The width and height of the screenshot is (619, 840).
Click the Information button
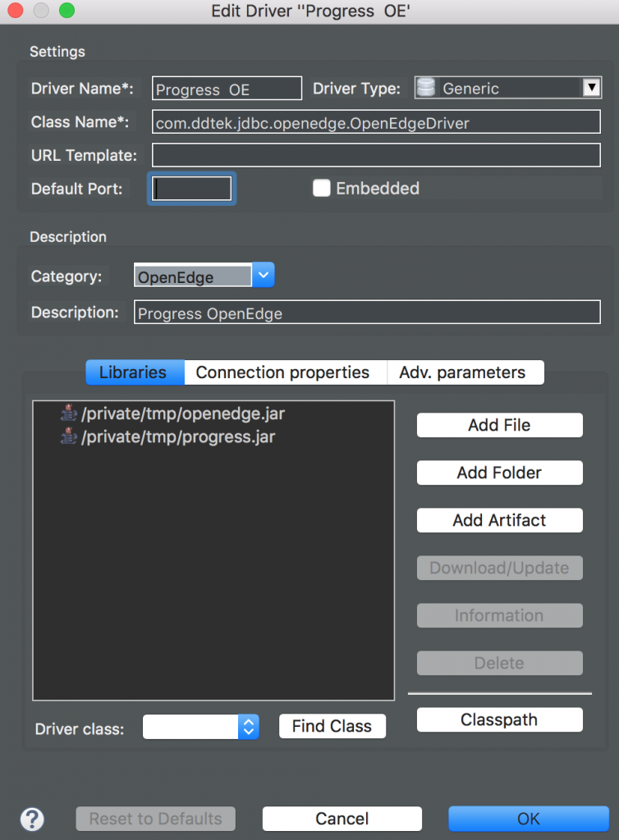499,615
